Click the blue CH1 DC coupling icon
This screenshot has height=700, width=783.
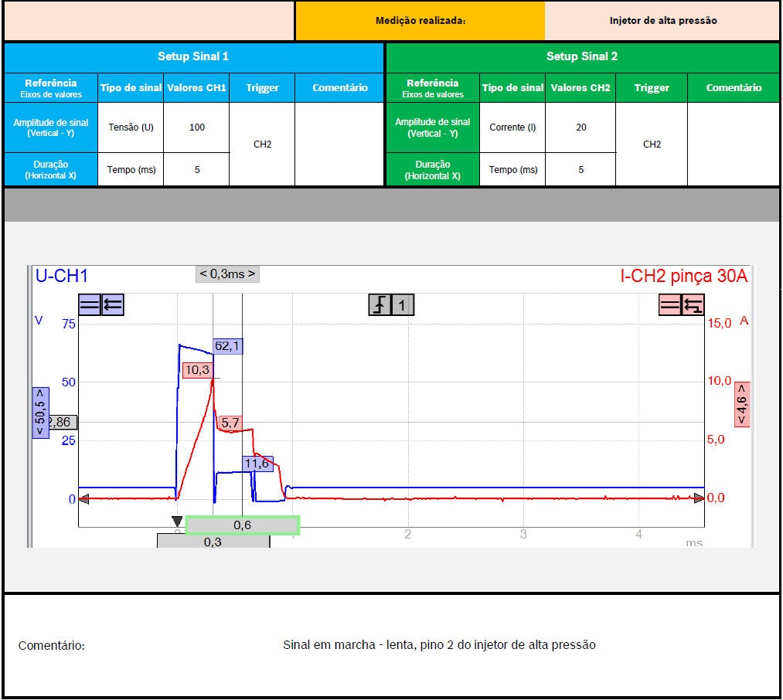click(90, 305)
